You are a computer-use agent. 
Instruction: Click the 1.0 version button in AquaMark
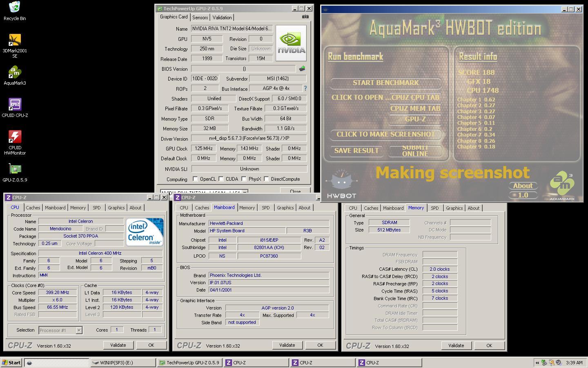pyautogui.click(x=523, y=195)
